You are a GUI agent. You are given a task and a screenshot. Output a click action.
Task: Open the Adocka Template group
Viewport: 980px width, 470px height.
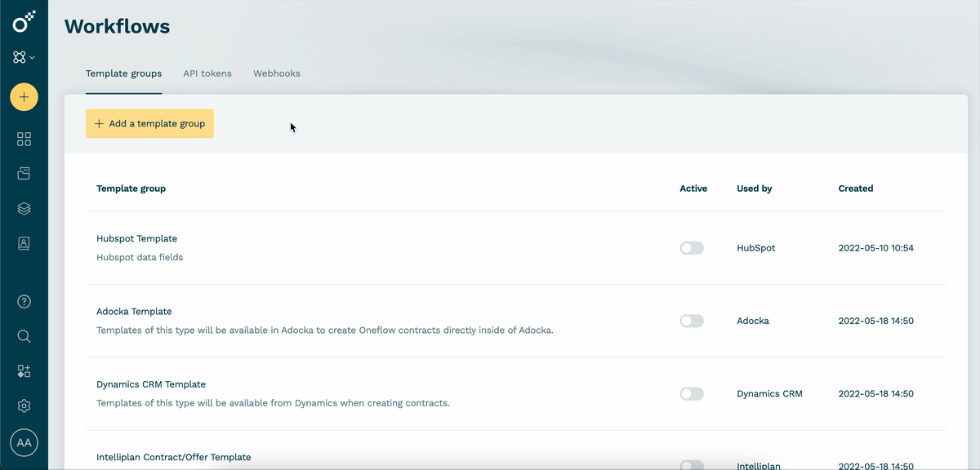(x=134, y=312)
